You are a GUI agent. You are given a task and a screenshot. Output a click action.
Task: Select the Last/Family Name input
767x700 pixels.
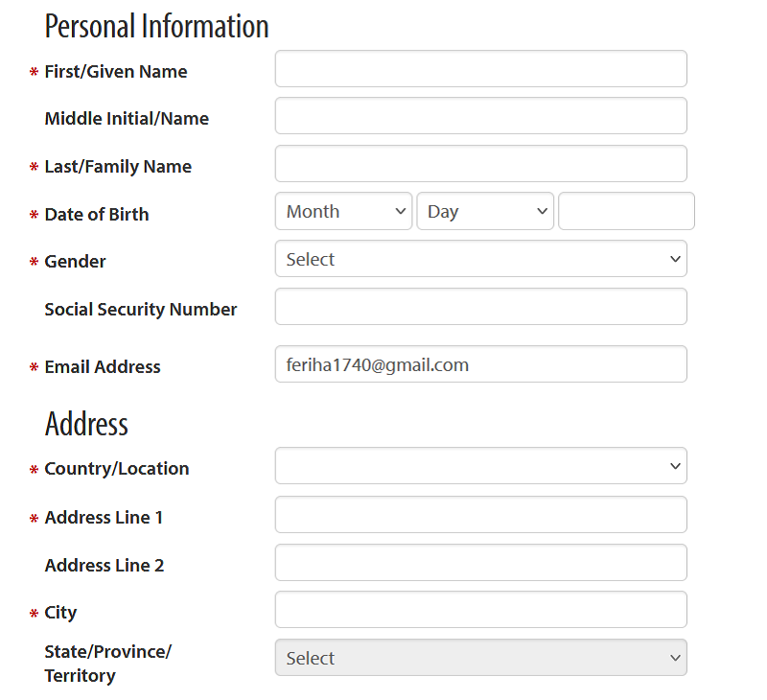(481, 163)
